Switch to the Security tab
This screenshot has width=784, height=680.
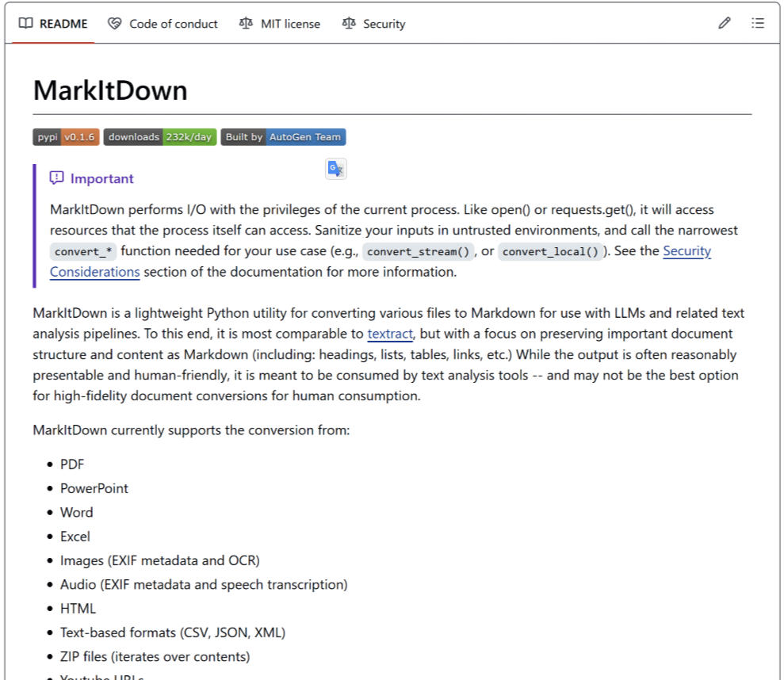[374, 24]
